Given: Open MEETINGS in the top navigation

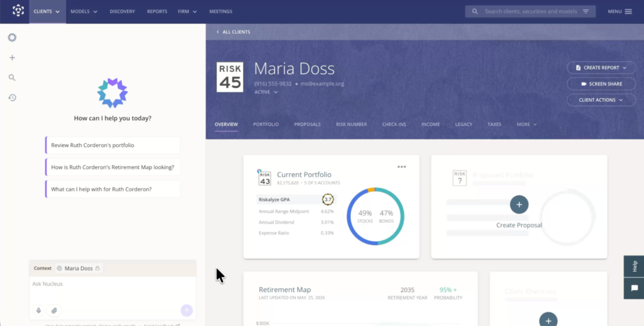Looking at the screenshot, I should pos(221,11).
